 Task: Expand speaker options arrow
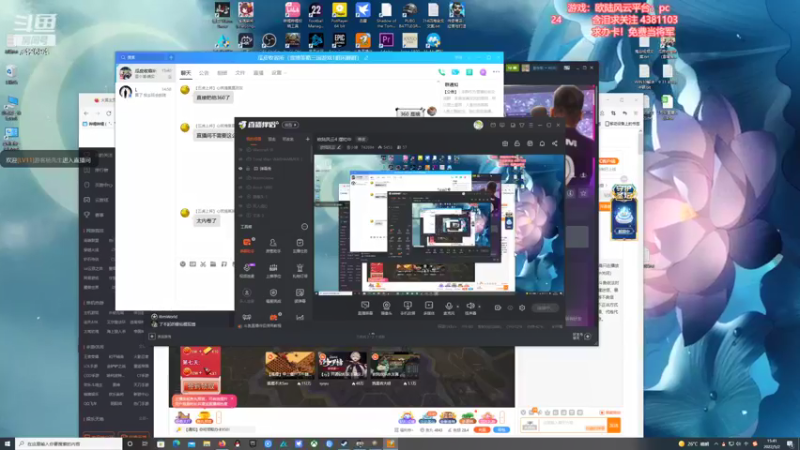click(479, 307)
